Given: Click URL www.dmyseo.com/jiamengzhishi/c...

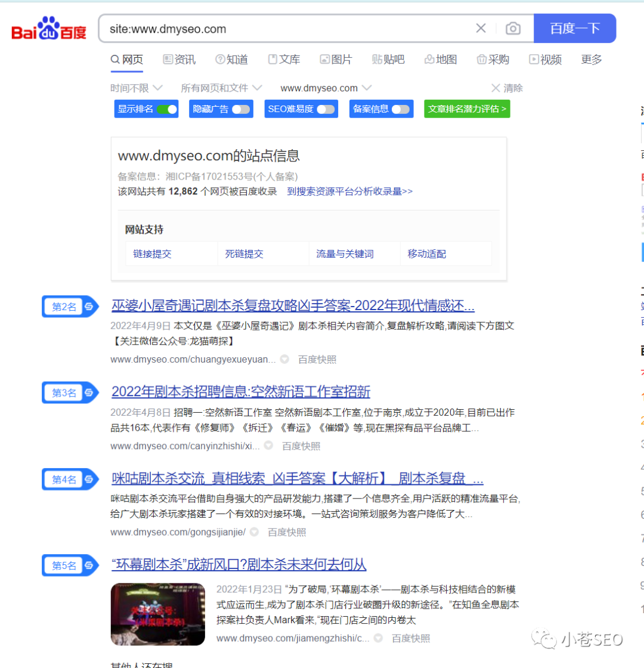Looking at the screenshot, I should pyautogui.click(x=293, y=638).
